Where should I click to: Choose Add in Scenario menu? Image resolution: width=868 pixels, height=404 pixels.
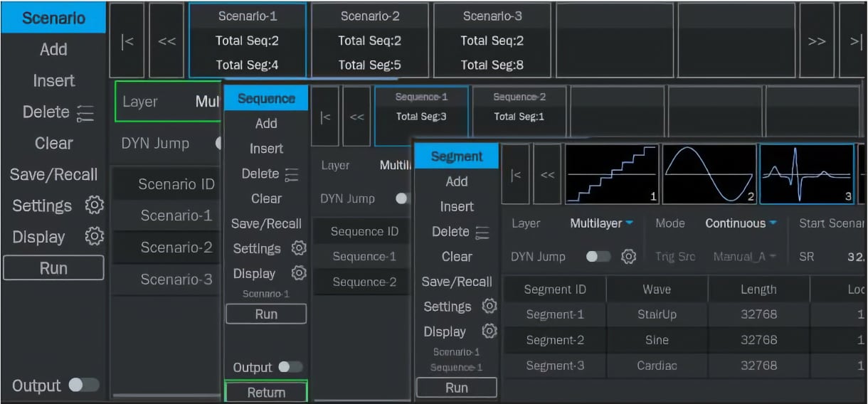point(53,49)
